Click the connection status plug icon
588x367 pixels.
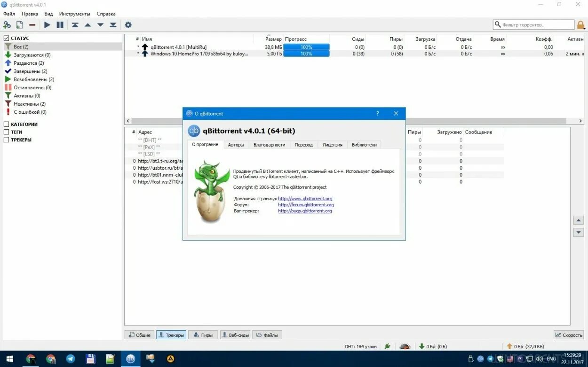(388, 346)
